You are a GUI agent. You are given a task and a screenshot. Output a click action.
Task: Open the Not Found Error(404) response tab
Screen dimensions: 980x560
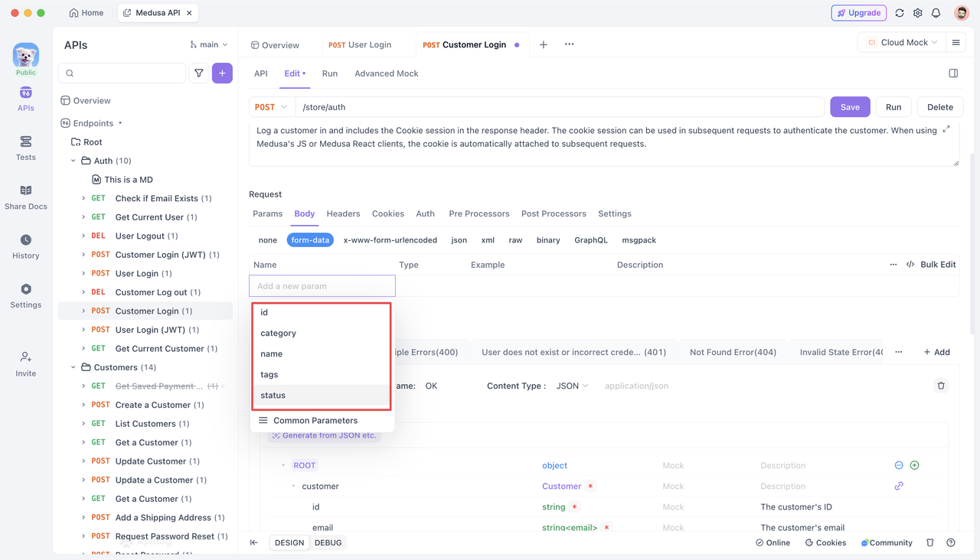[733, 352]
